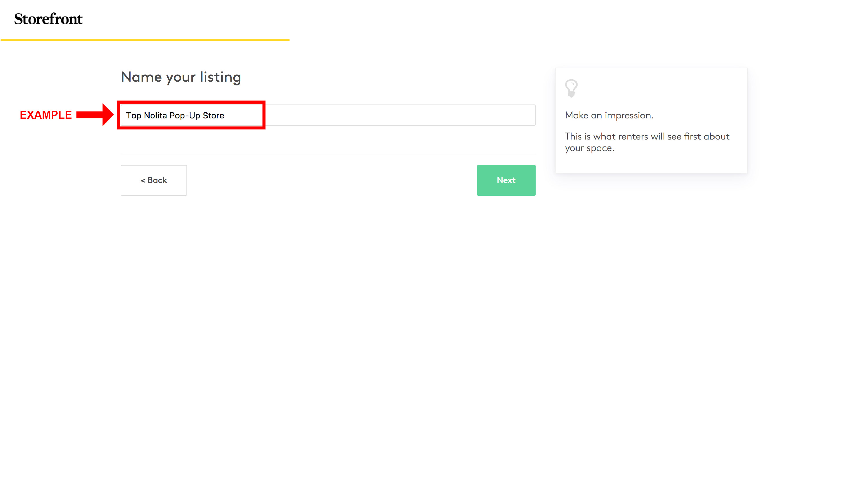
Task: Click the divider line above Back button
Action: click(x=327, y=155)
